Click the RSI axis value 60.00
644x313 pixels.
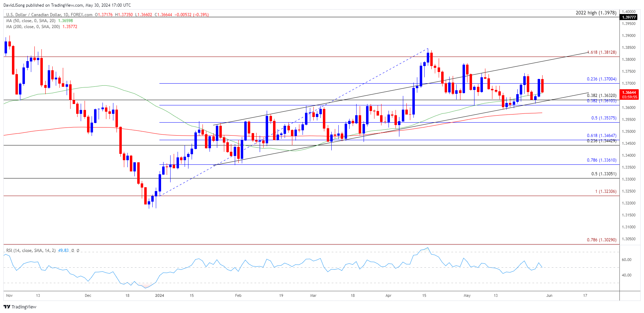pyautogui.click(x=626, y=260)
